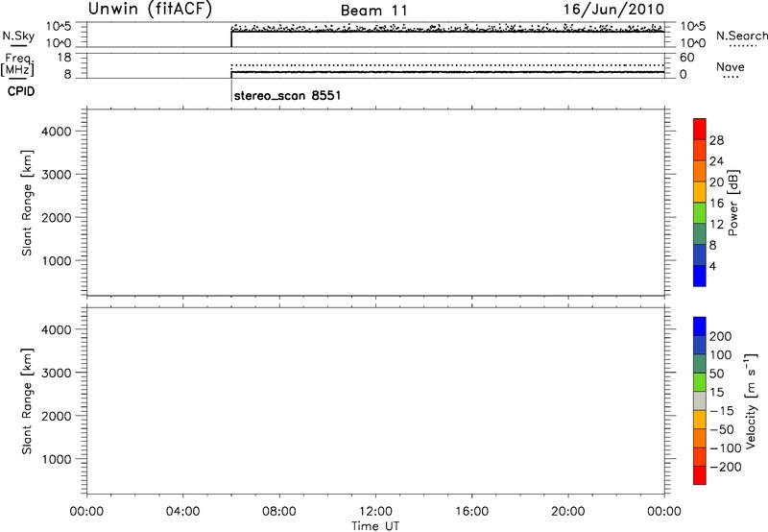
Task: Click the date '16/Jun/2010'
Action: [x=613, y=10]
